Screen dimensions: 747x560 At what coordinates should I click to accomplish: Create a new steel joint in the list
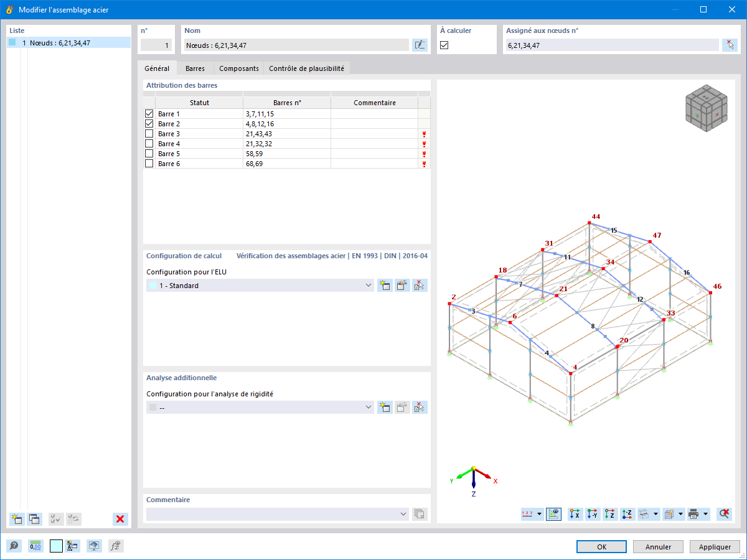pos(16,518)
